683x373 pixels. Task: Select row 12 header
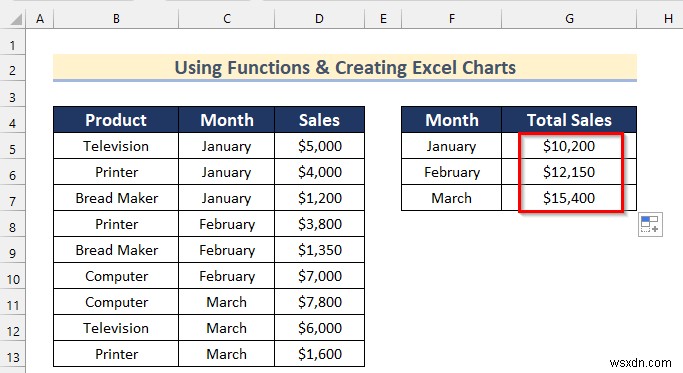click(x=13, y=328)
